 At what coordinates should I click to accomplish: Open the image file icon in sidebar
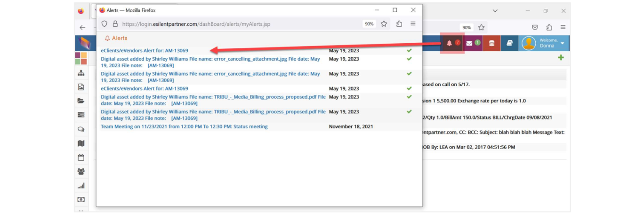pos(81,87)
